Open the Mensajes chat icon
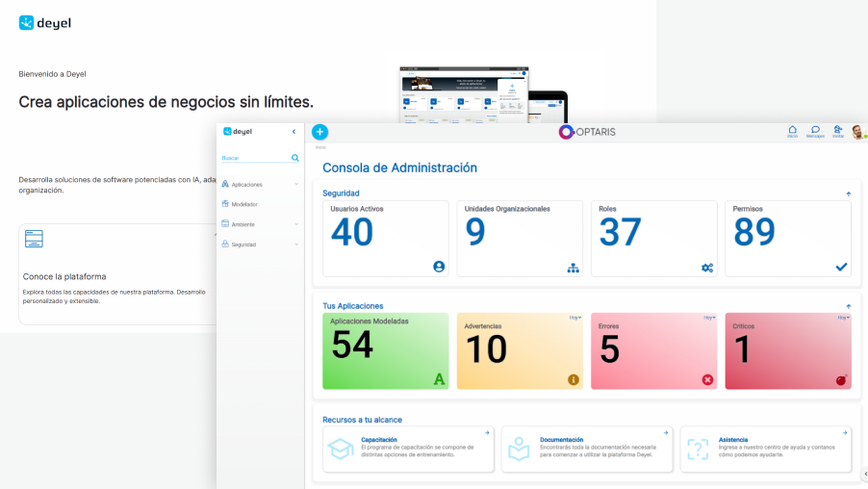 815,131
